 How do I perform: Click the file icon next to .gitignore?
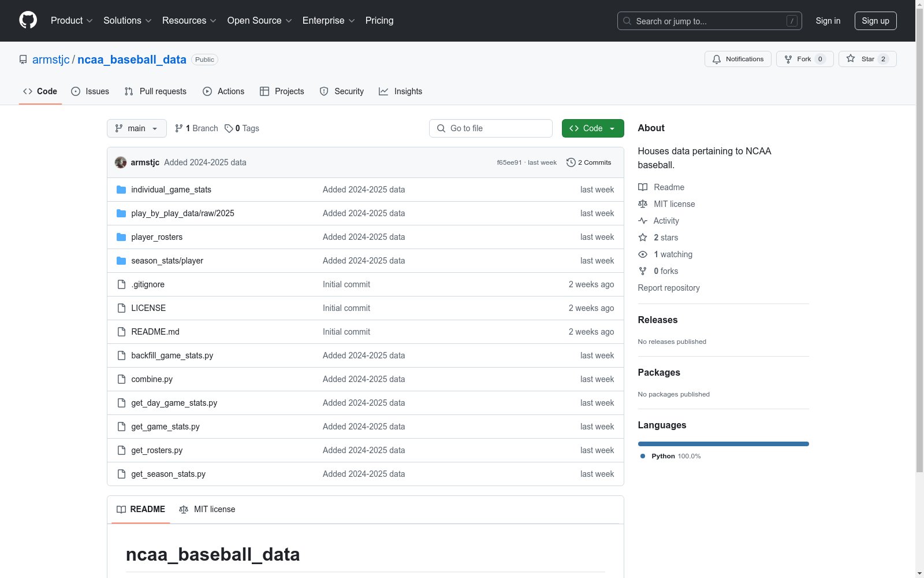point(121,284)
